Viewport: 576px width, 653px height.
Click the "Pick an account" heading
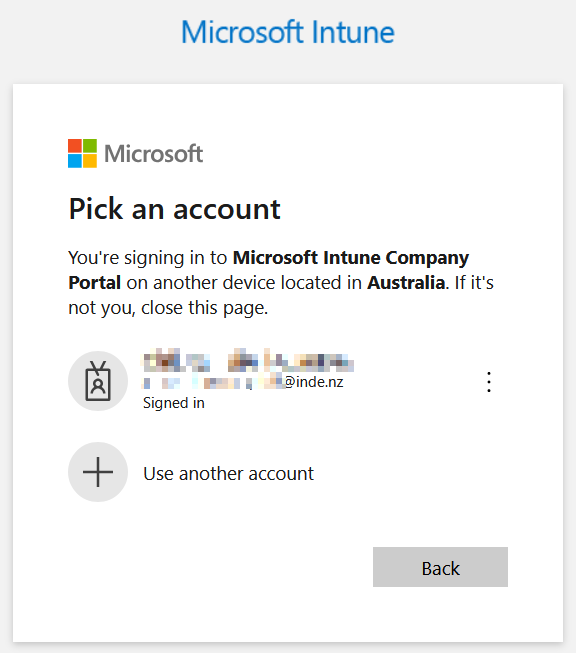175,209
